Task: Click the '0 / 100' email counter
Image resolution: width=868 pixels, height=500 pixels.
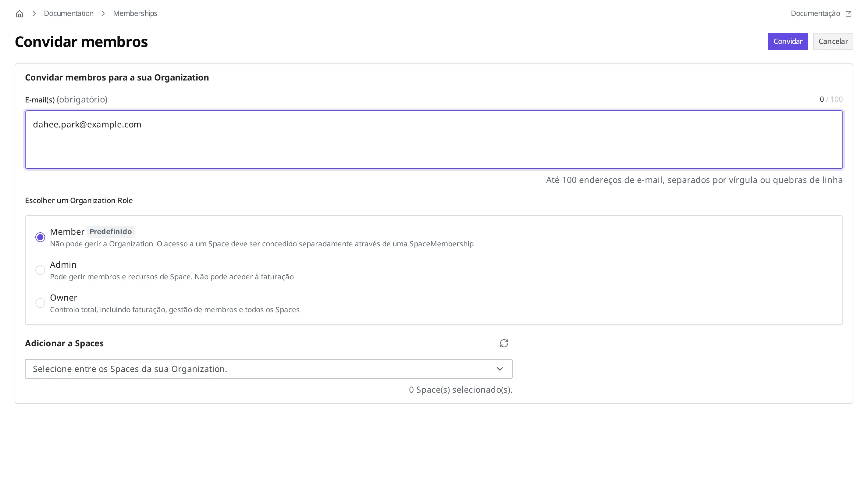Action: point(831,99)
